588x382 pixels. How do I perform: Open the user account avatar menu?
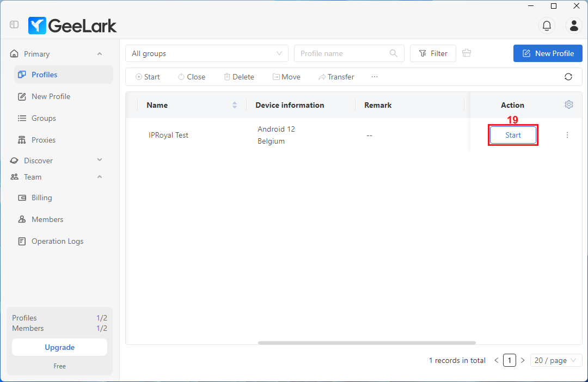coord(574,25)
